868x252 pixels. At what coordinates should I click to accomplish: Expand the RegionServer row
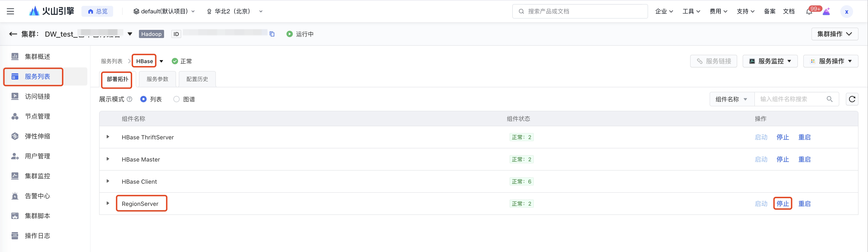point(108,203)
